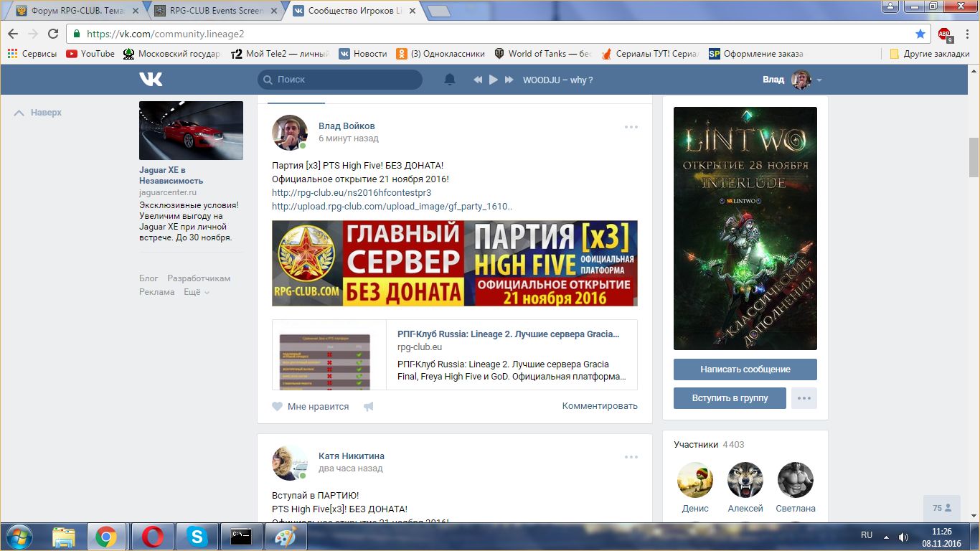Open Opera from the taskbar

coord(152,537)
